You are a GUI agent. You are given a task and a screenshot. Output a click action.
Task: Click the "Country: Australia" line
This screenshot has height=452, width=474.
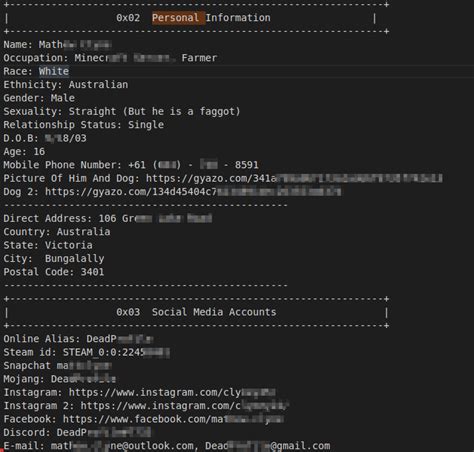pyautogui.click(x=57, y=232)
